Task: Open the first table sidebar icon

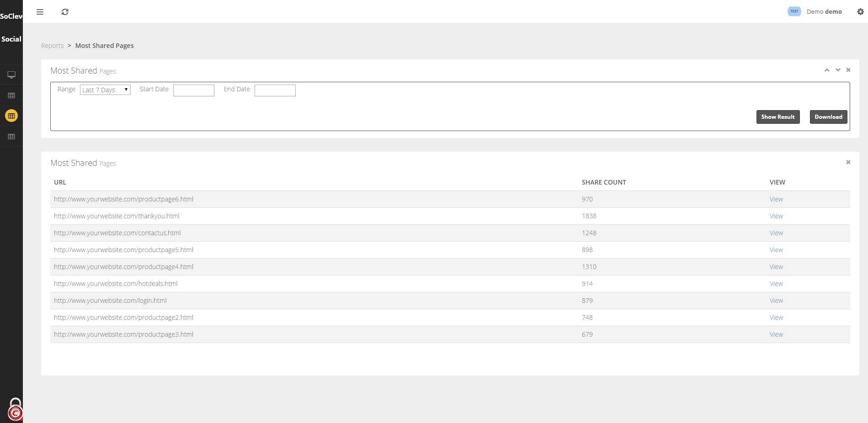Action: (x=11, y=95)
